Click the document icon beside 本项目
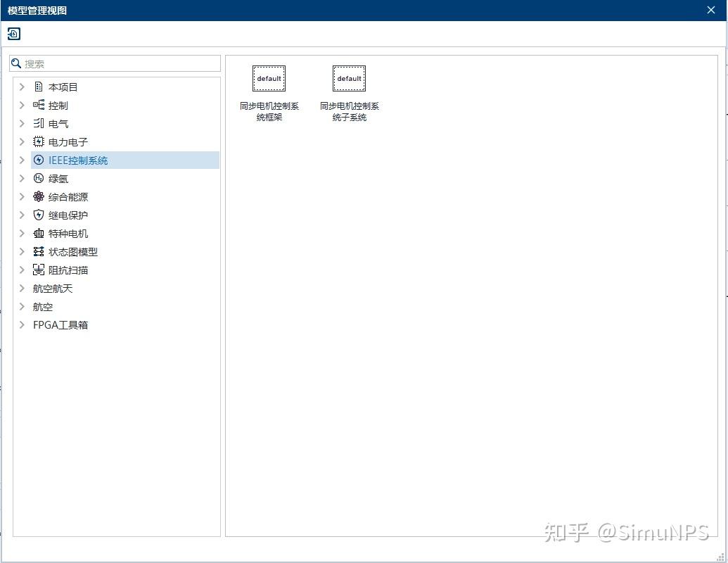The width and height of the screenshot is (728, 563). tap(38, 87)
